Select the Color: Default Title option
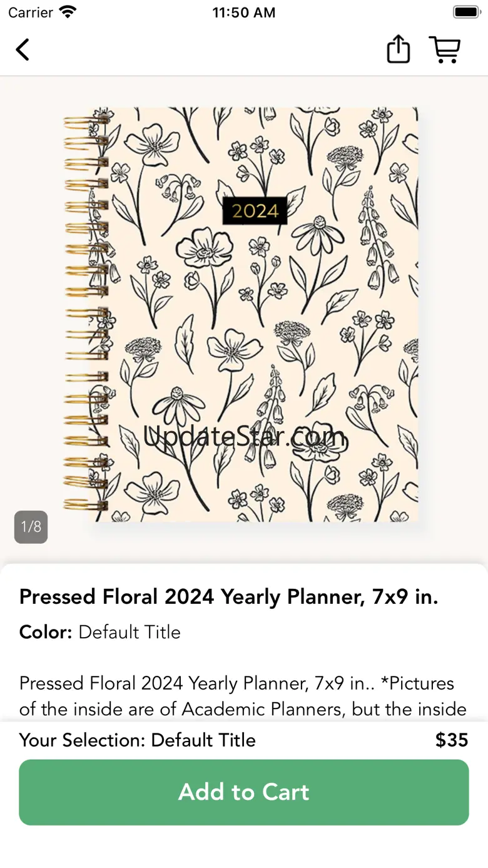Viewport: 488px width, 868px height. point(100,632)
